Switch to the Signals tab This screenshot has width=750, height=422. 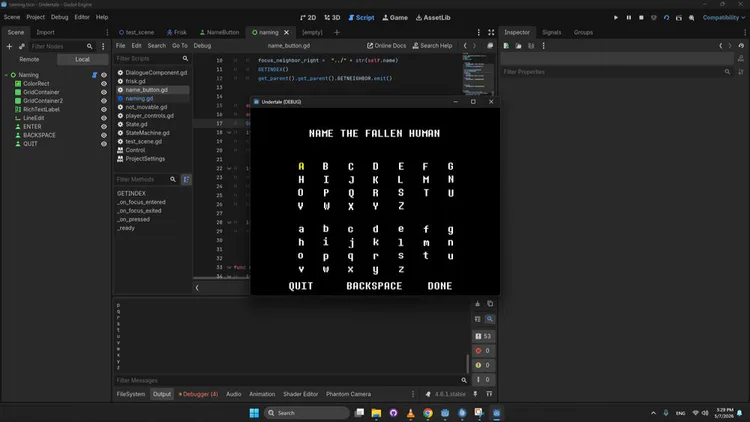tap(551, 33)
